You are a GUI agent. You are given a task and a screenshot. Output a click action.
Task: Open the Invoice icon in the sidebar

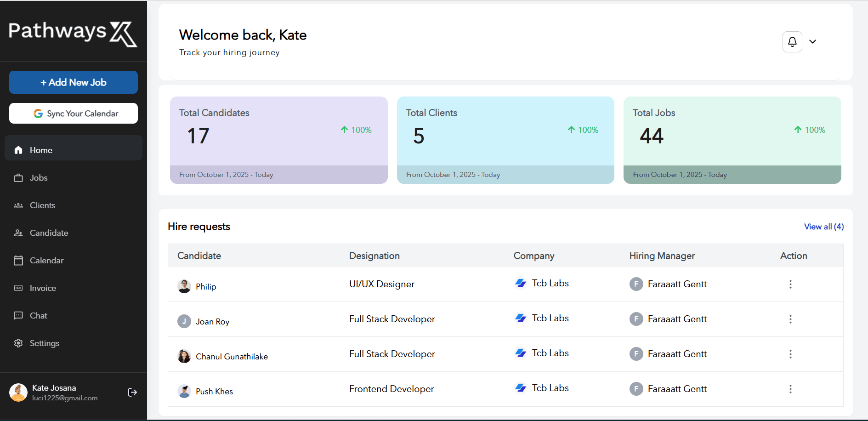click(x=18, y=288)
